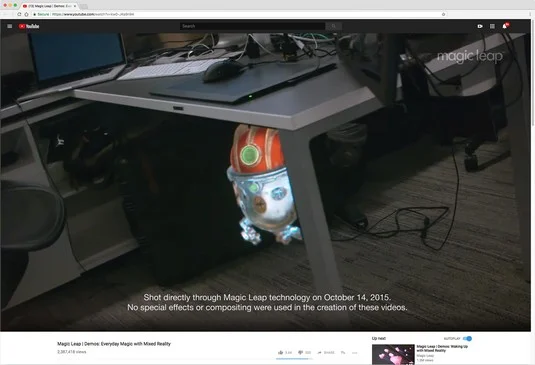Open the notifications bell
Viewport: 535px width, 365px height.
pos(505,26)
